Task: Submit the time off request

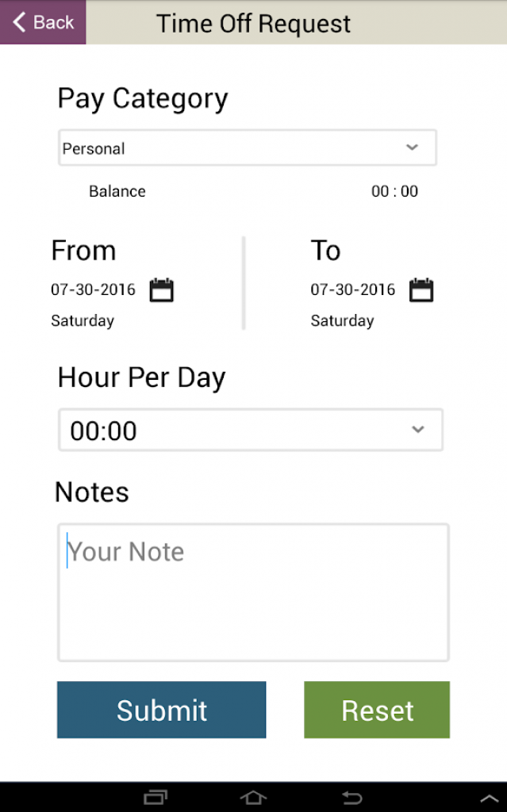Action: coord(161,710)
